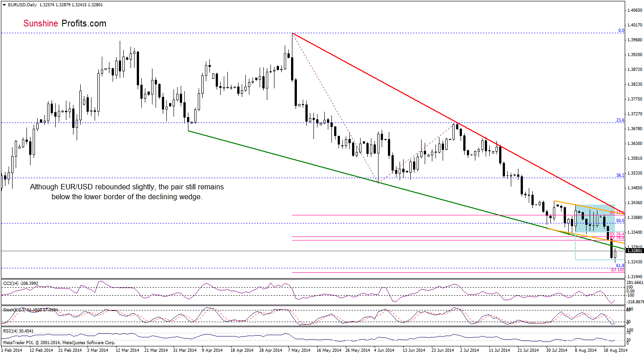Click the 'CCI(14) -208.3992' indicator label
The height and width of the screenshot is (354, 644).
click(22, 283)
